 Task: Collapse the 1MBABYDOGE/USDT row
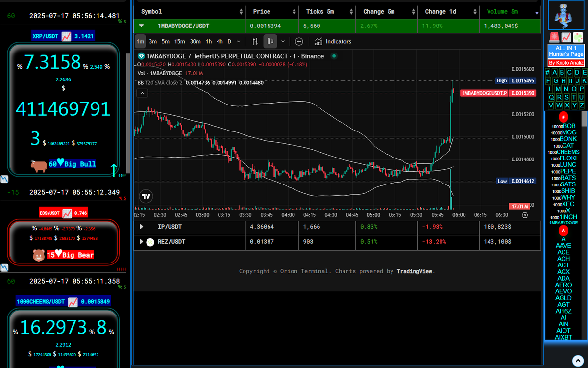[141, 25]
